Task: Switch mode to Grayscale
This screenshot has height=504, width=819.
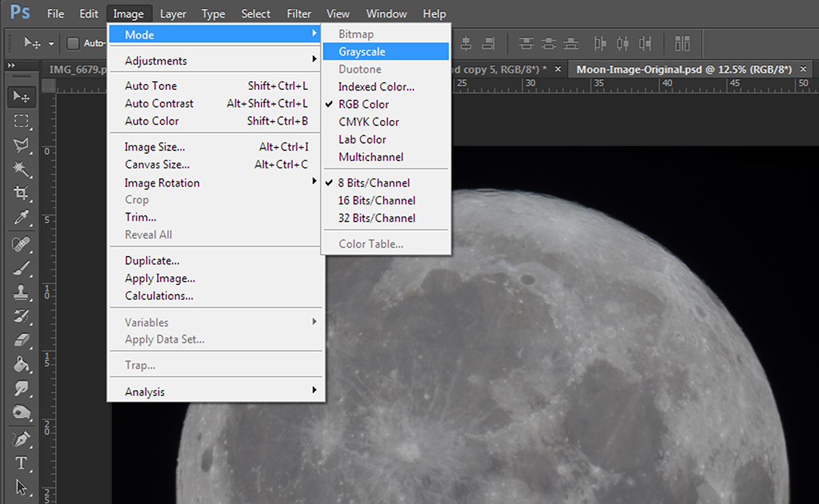Action: pos(385,51)
